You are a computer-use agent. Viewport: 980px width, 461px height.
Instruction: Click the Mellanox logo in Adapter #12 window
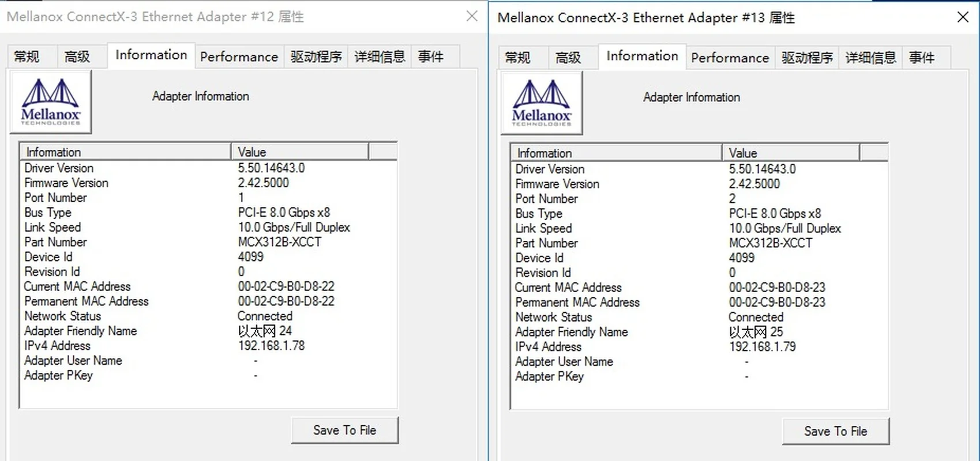pyautogui.click(x=51, y=102)
